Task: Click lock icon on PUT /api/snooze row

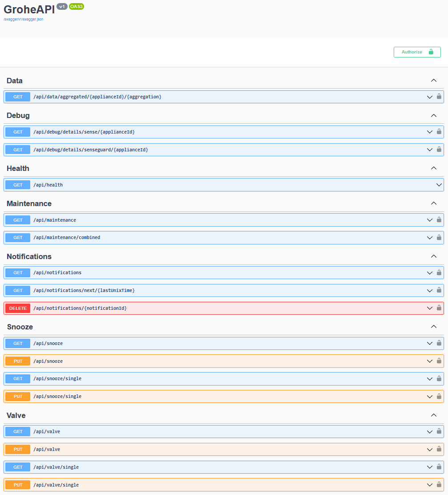Action: (439, 361)
